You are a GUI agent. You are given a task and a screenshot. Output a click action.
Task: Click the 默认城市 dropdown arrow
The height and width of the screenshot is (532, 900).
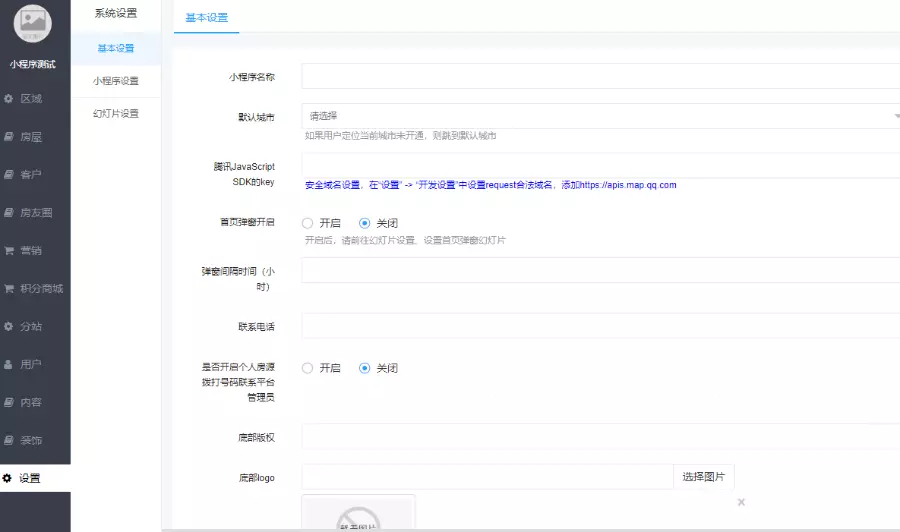pyautogui.click(x=895, y=116)
